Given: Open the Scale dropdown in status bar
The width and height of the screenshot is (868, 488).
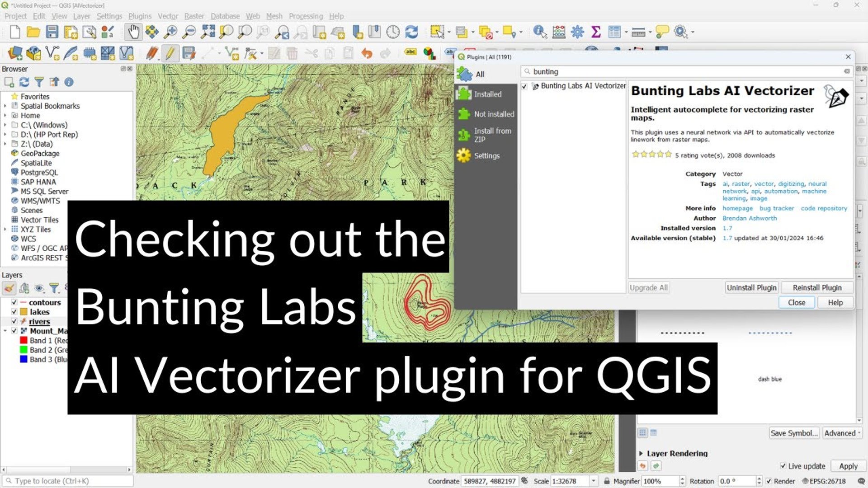Looking at the screenshot, I should [594, 481].
